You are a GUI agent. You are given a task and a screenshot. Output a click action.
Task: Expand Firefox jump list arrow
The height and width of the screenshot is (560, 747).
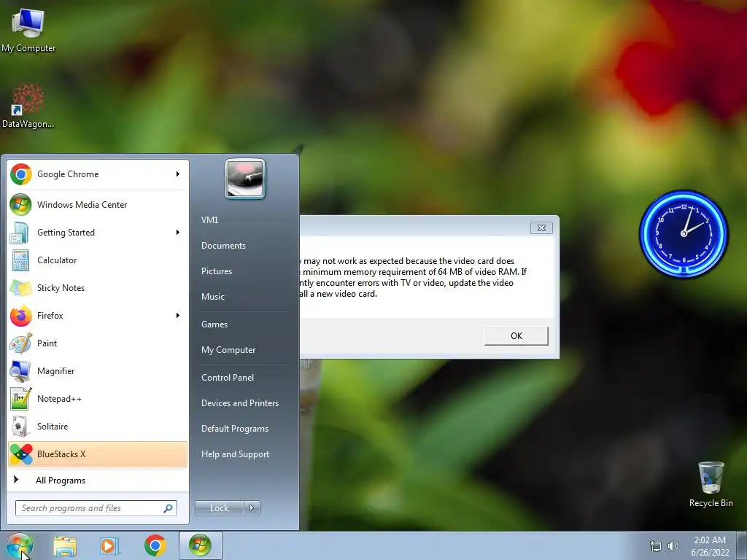pos(178,315)
